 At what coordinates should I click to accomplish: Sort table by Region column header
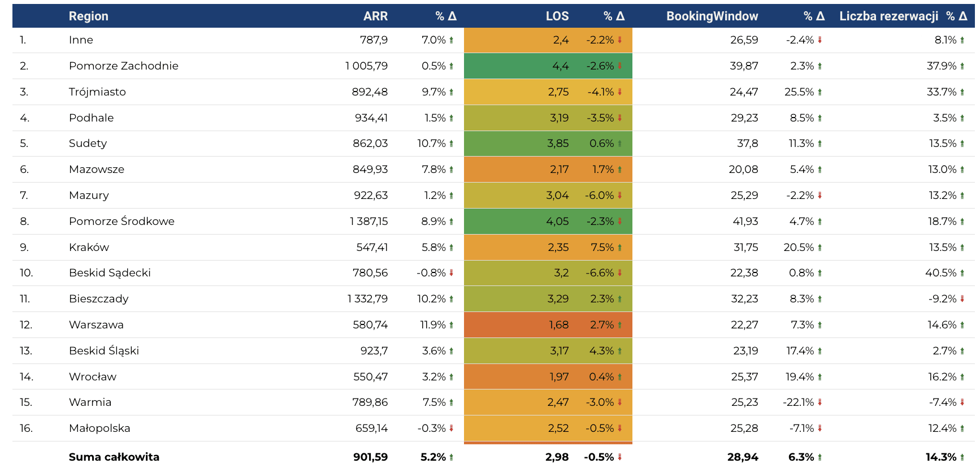pyautogui.click(x=88, y=16)
